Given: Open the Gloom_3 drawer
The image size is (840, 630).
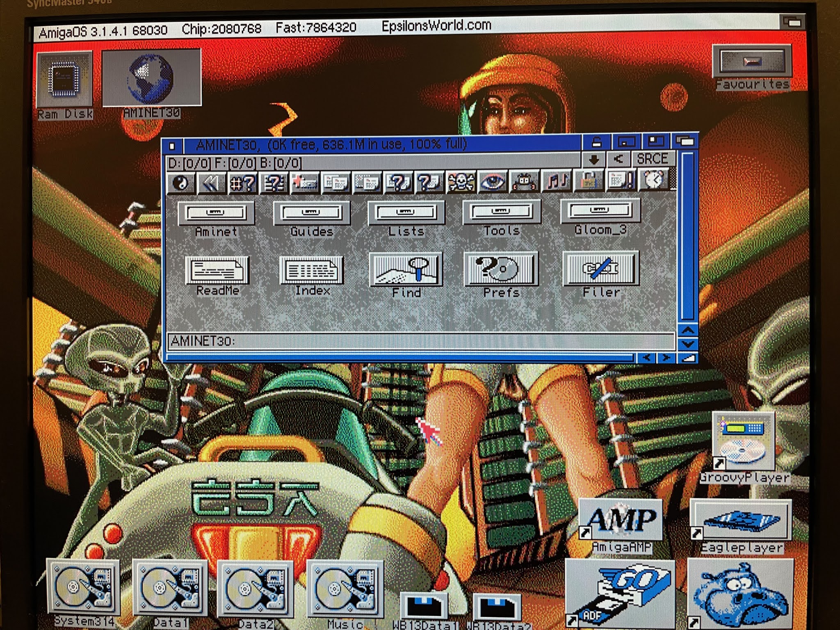Looking at the screenshot, I should 600,211.
